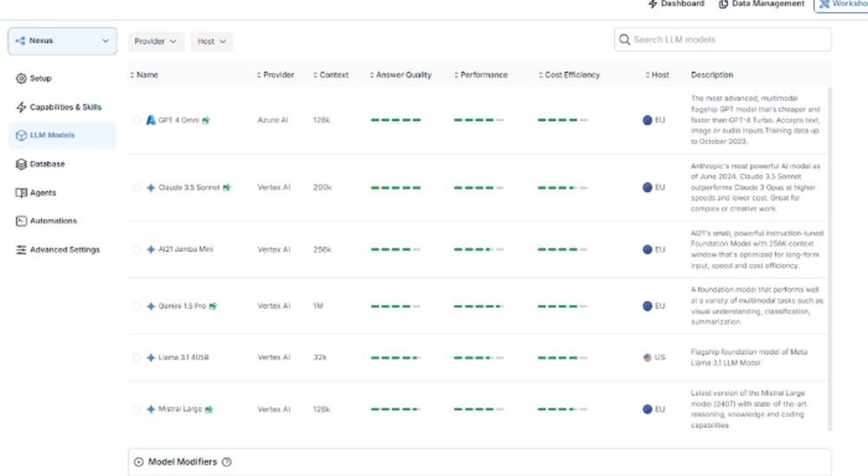Image resolution: width=868 pixels, height=476 pixels.
Task: Open Database in the sidebar
Action: click(62, 164)
